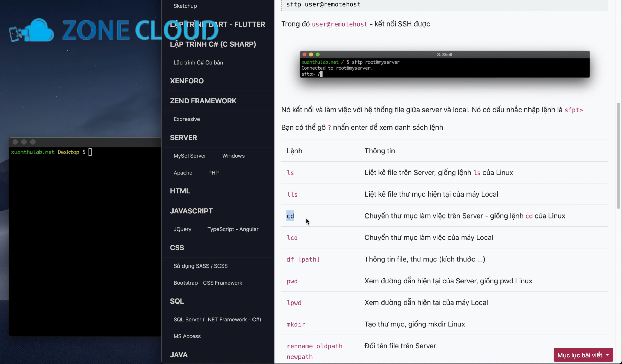The height and width of the screenshot is (364, 622).
Task: Click the 'Thông tin' table column header
Action: pyautogui.click(x=379, y=151)
